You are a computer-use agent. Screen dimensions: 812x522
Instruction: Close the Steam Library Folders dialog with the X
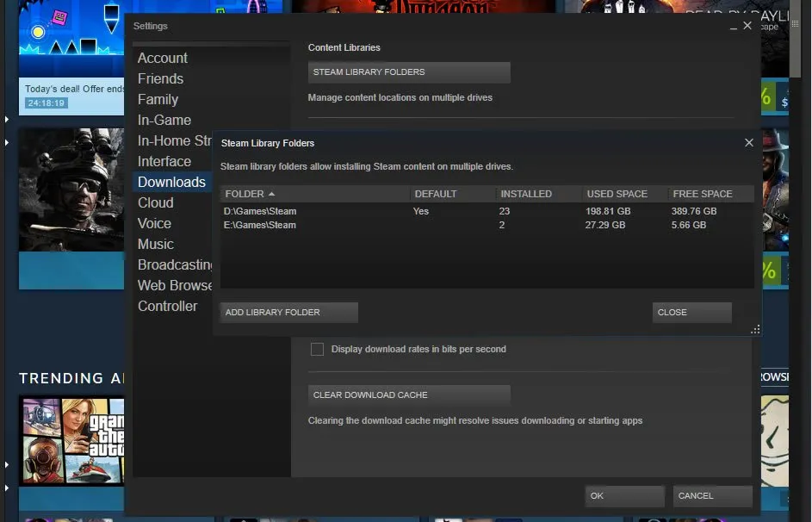(x=749, y=143)
